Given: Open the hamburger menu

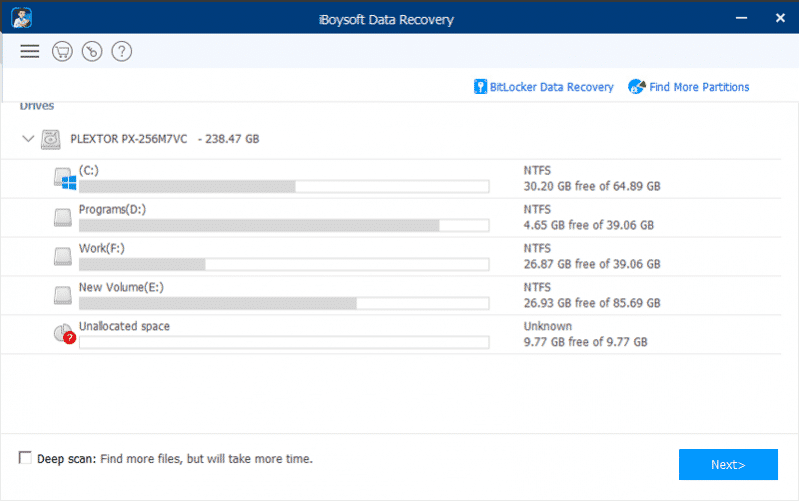Looking at the screenshot, I should tap(30, 51).
